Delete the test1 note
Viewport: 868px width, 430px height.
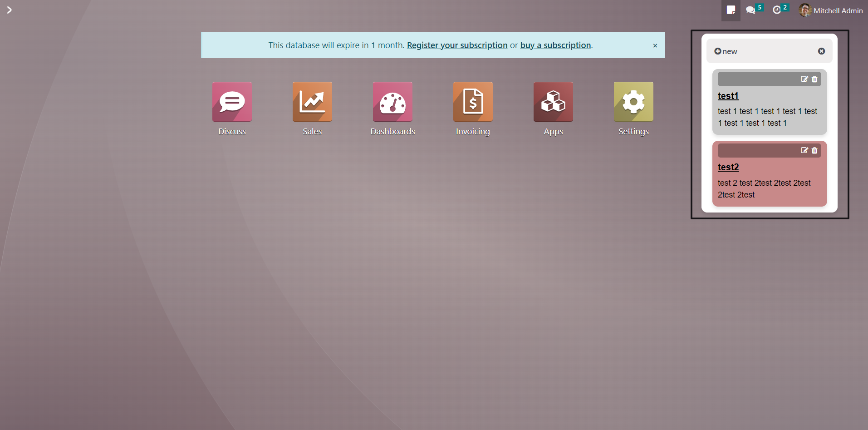point(814,79)
